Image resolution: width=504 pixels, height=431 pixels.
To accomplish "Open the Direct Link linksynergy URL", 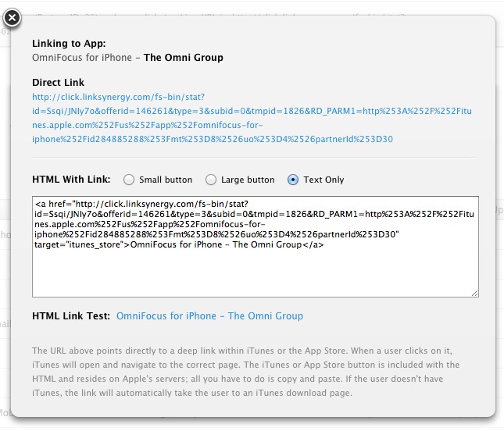I will tap(252, 118).
